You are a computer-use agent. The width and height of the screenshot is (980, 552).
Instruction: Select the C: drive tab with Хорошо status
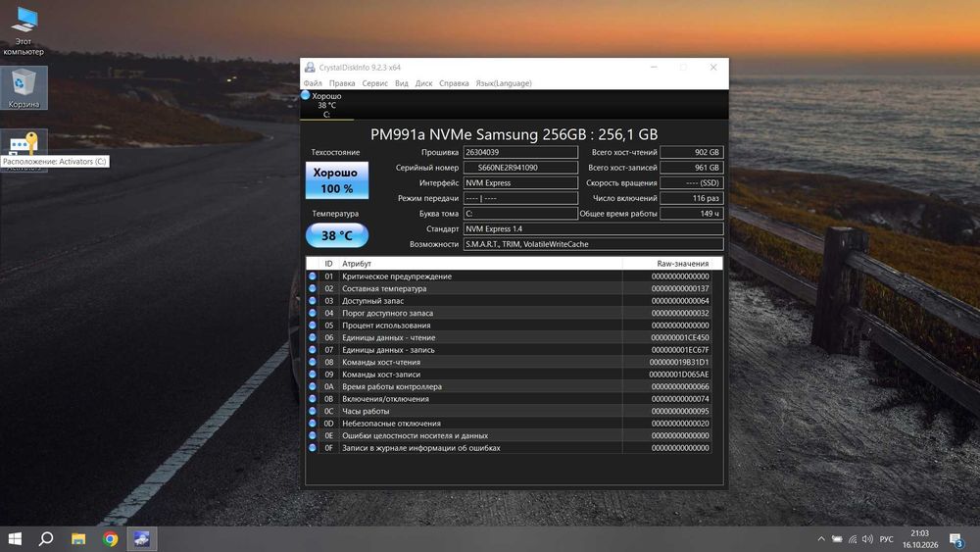(326, 105)
